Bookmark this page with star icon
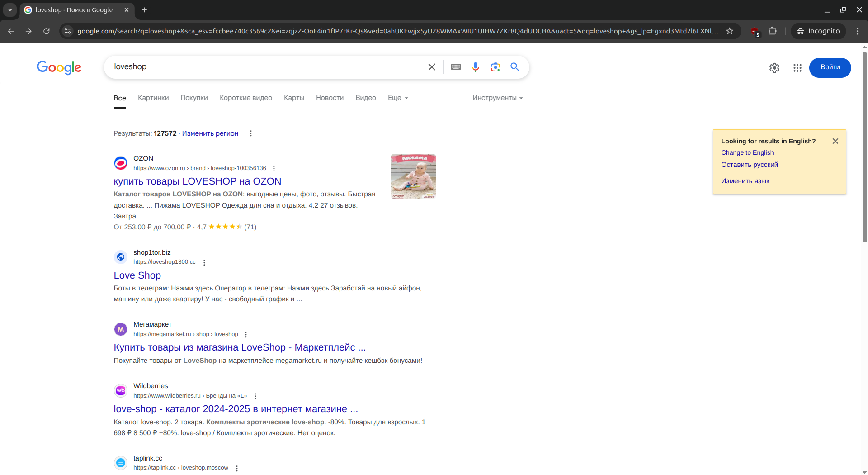Screen dimensions: 868x475 pos(730,31)
